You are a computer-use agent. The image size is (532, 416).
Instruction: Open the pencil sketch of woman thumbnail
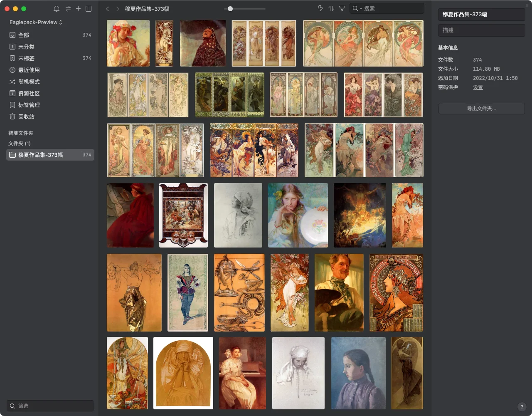coord(238,215)
